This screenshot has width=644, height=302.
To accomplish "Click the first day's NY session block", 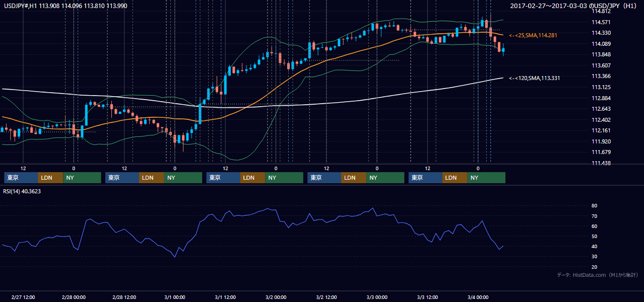I will pos(82,178).
